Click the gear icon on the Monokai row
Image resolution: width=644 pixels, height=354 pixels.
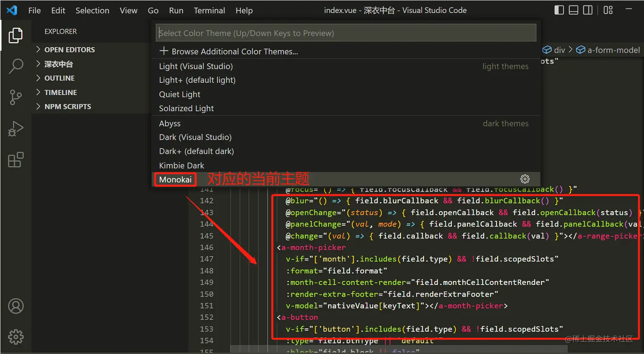coord(525,179)
